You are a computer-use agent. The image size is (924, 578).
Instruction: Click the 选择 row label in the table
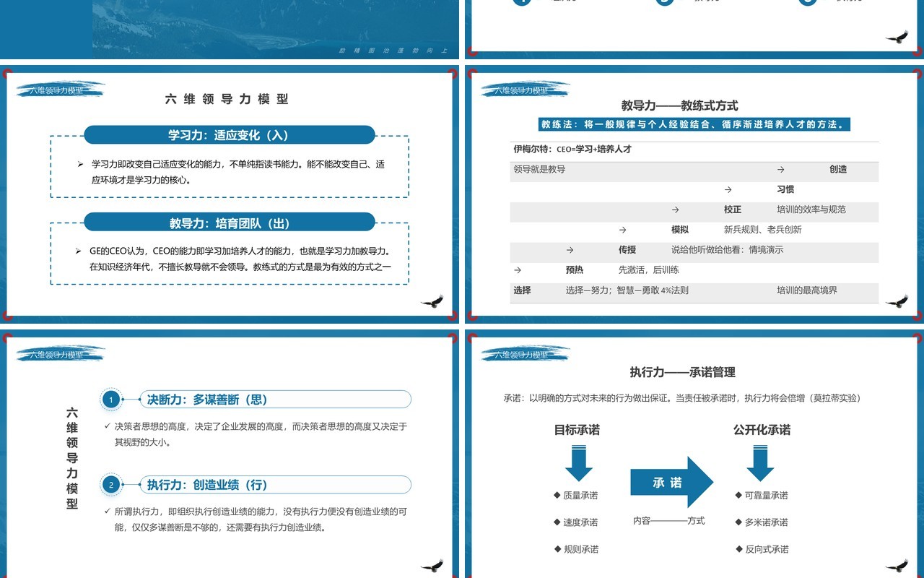(x=522, y=290)
